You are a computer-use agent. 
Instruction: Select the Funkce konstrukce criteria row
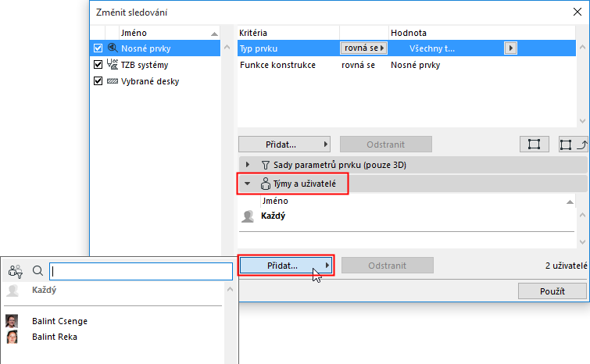406,65
